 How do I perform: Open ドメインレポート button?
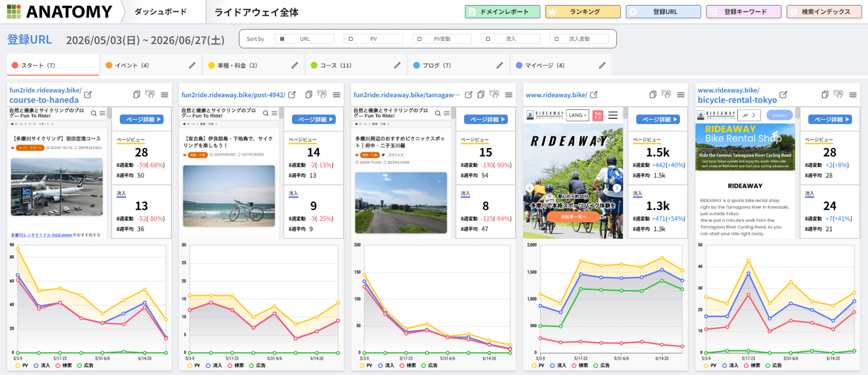[502, 12]
